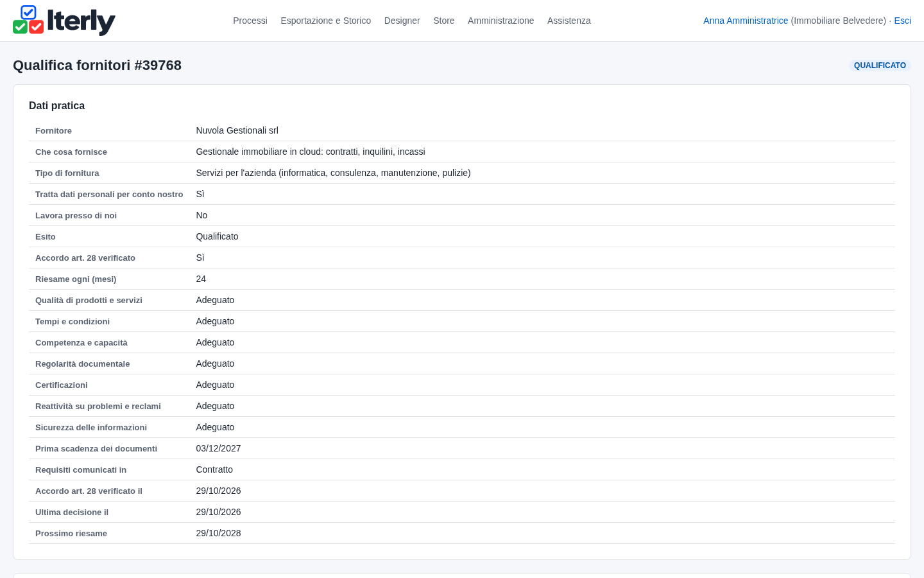
Task: Click the QUALIFICATO status badge
Action: [880, 66]
